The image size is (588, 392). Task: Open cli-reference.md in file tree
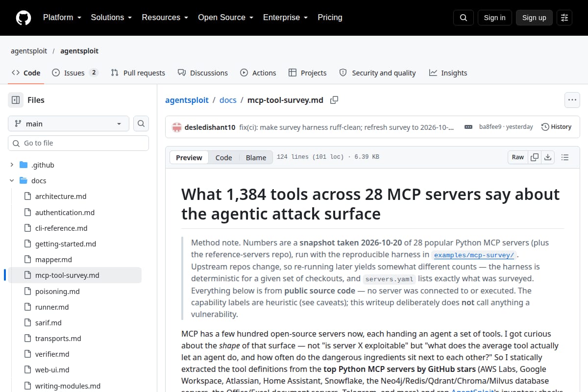click(61, 228)
